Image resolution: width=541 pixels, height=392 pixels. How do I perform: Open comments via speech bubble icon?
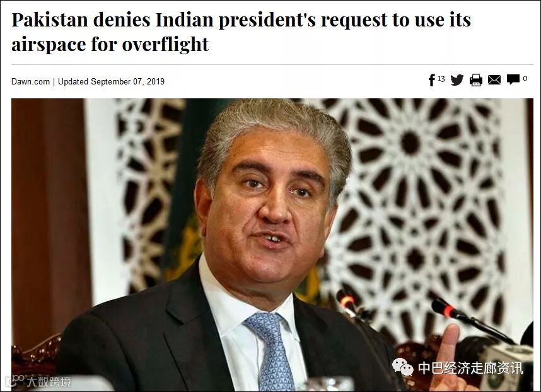click(513, 79)
